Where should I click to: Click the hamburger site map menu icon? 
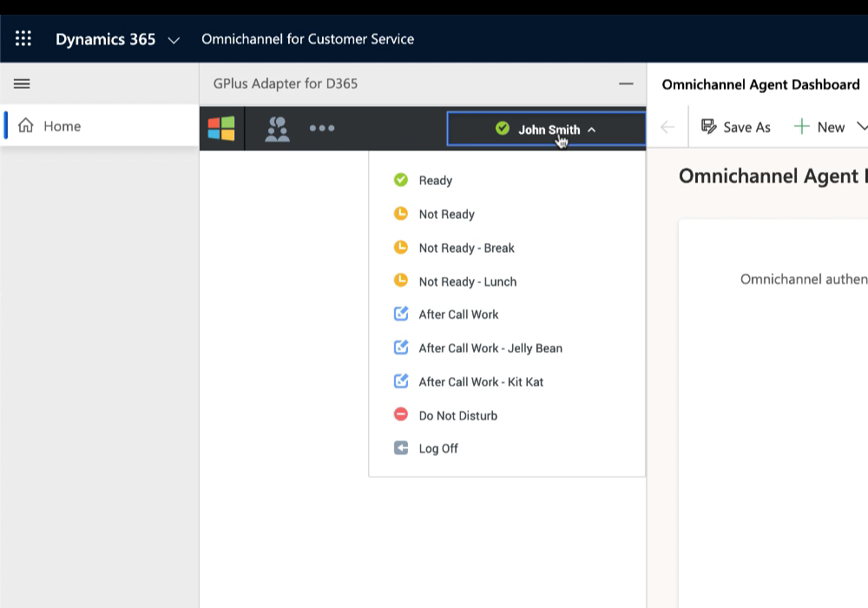pyautogui.click(x=23, y=83)
